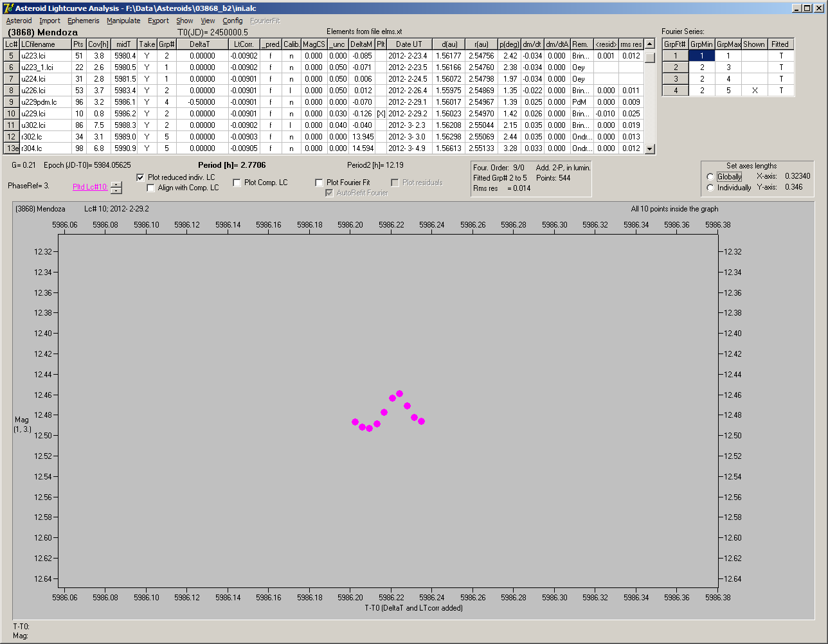Click the PhaseRef= 3. label
The height and width of the screenshot is (644, 828).
coord(29,186)
